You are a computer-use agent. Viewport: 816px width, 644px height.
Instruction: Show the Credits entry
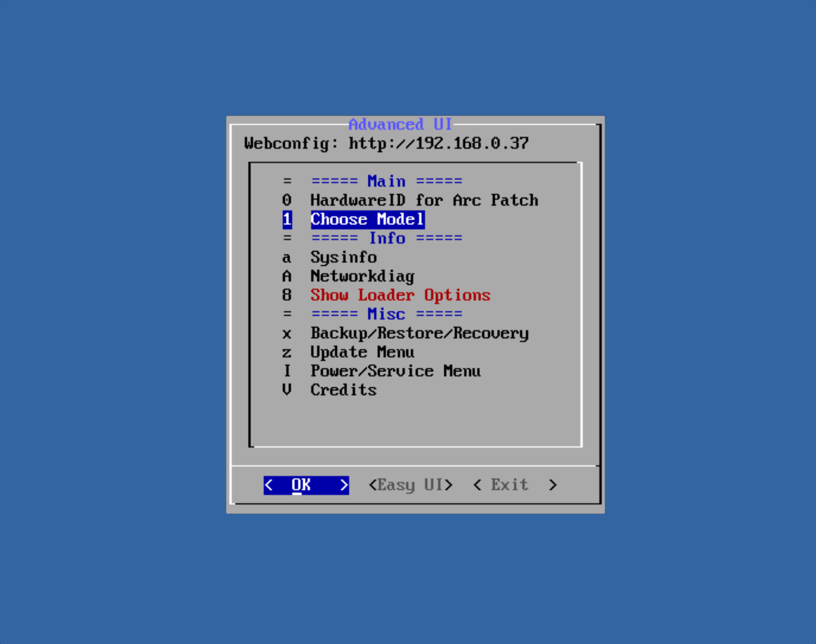(343, 390)
